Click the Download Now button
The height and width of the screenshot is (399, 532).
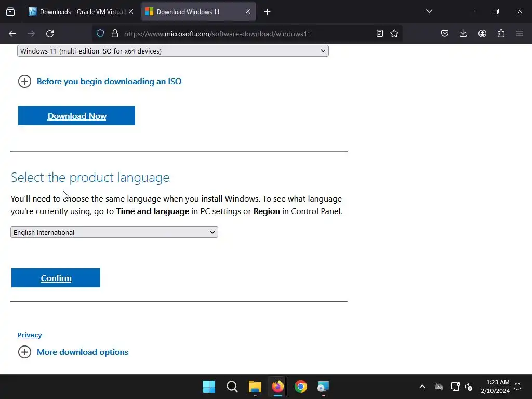coord(77,116)
